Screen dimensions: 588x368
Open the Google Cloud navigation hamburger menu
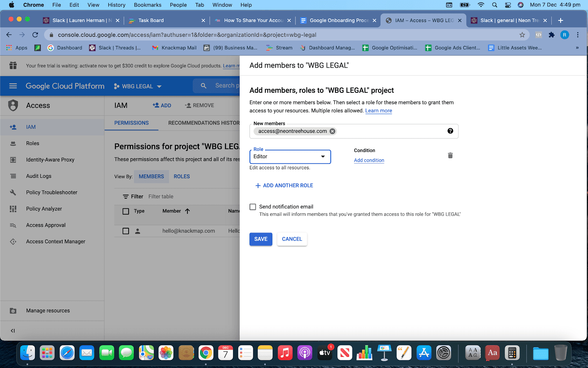click(x=13, y=86)
